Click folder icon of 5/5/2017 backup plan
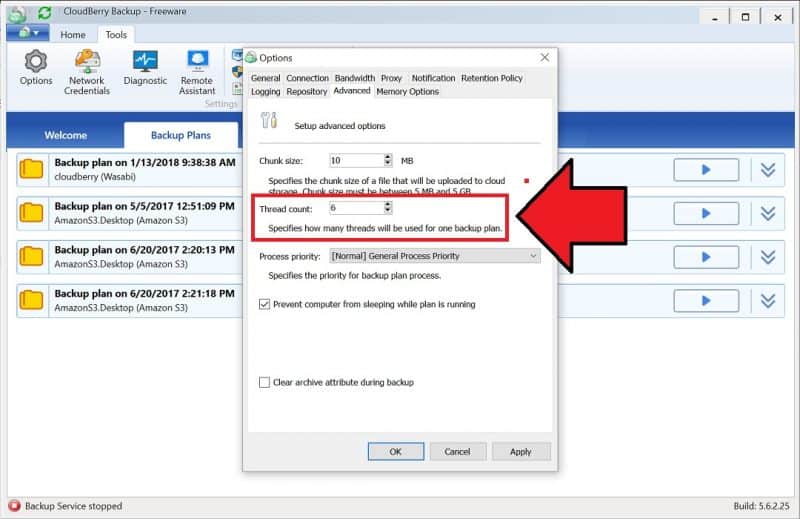The width and height of the screenshot is (800, 519). point(31,213)
